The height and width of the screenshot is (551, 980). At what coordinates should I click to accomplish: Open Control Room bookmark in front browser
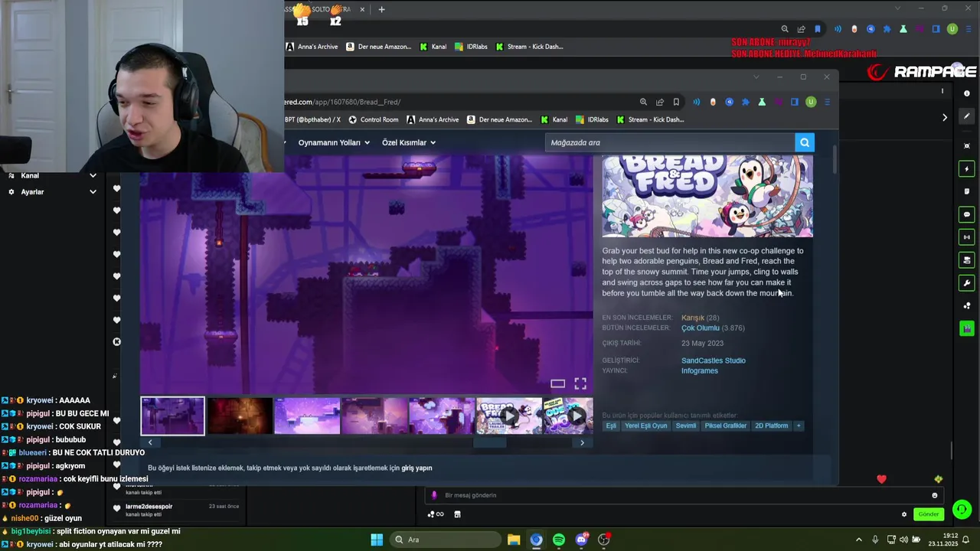click(x=374, y=119)
